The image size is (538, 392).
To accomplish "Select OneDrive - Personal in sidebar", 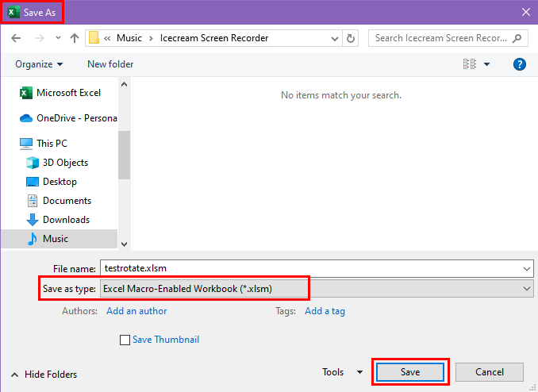I will pos(68,118).
